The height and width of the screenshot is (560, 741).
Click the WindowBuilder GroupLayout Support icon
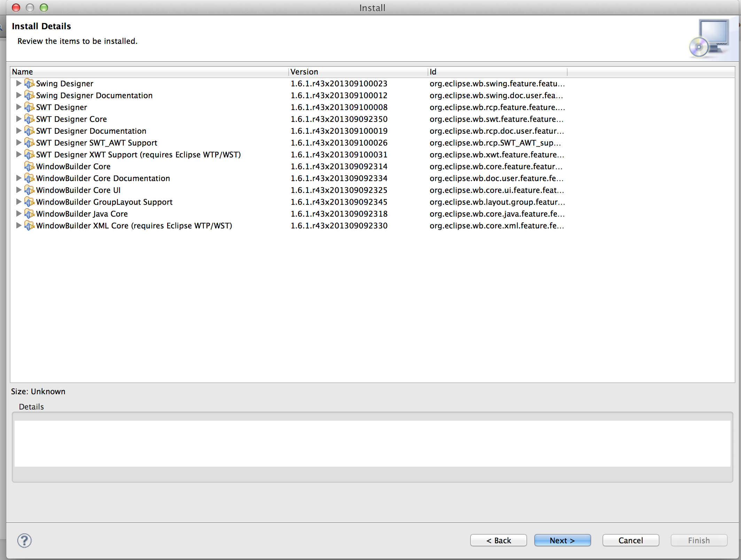tap(29, 202)
